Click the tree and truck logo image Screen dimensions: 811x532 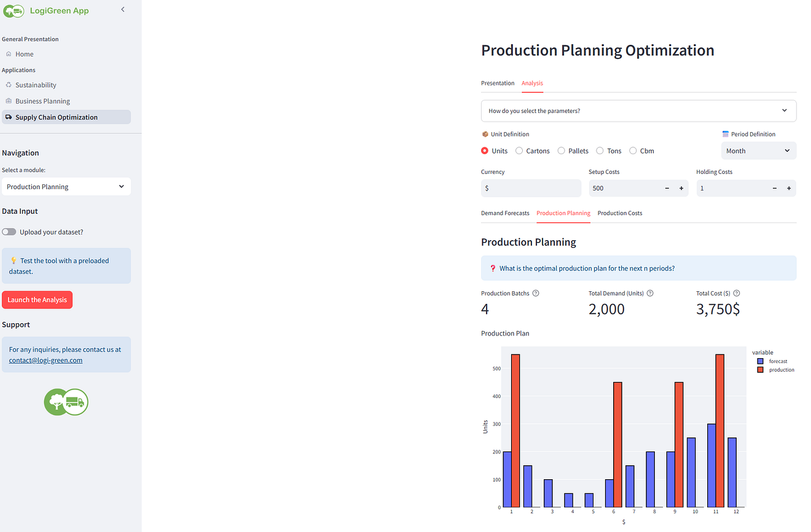[66, 402]
